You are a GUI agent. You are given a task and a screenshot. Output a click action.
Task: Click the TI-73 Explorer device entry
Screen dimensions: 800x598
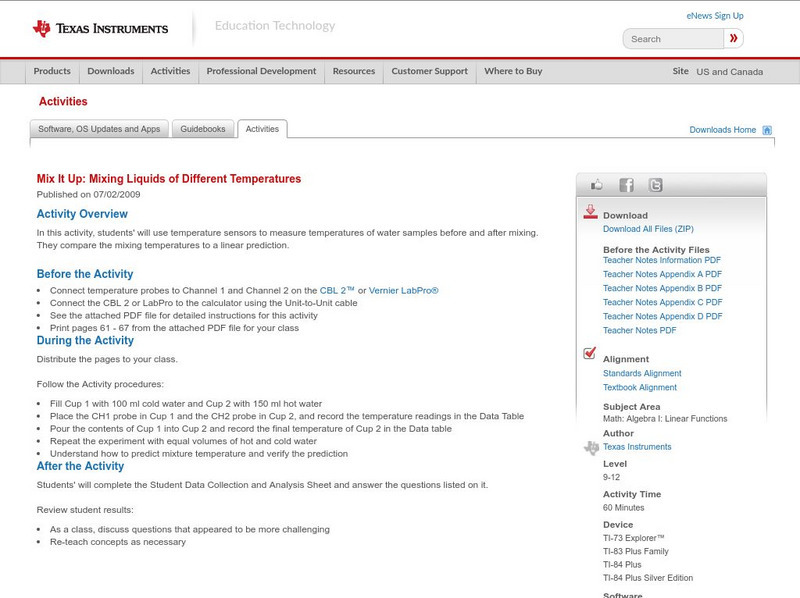coord(634,538)
